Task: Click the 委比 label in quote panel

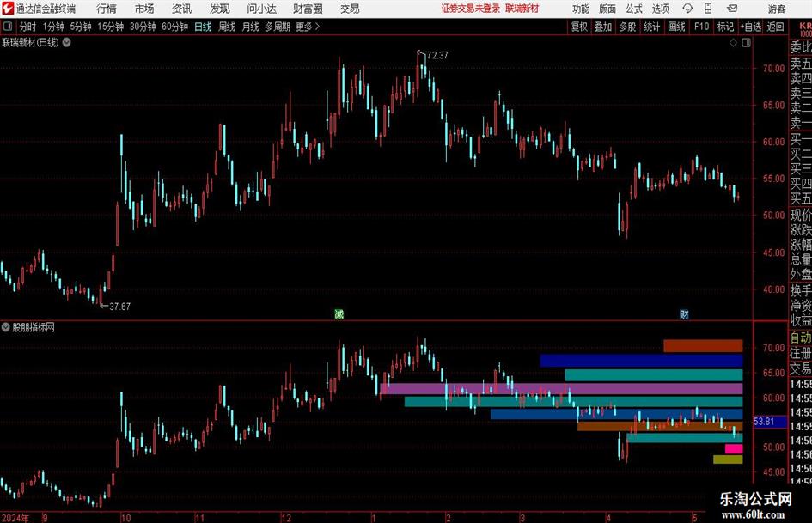Action: 801,47
